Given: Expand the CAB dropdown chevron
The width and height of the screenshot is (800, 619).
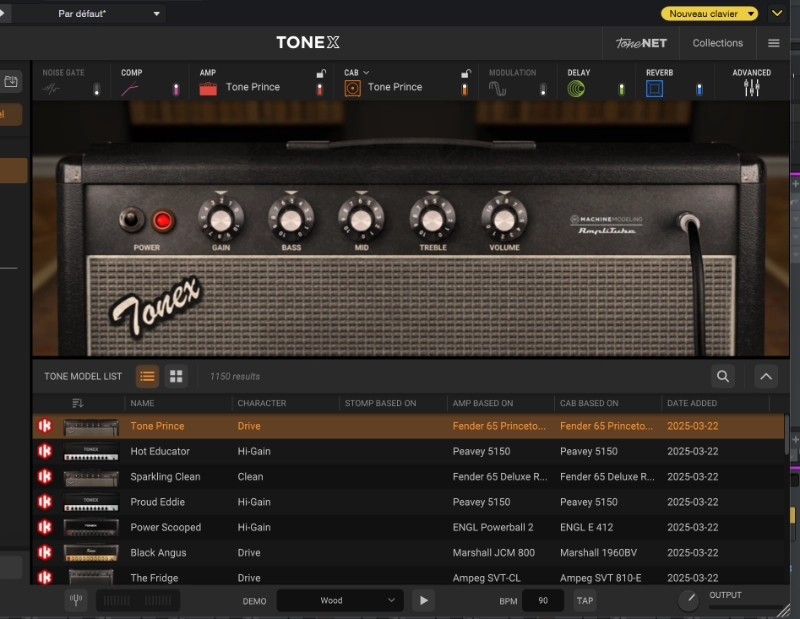Looking at the screenshot, I should point(366,72).
